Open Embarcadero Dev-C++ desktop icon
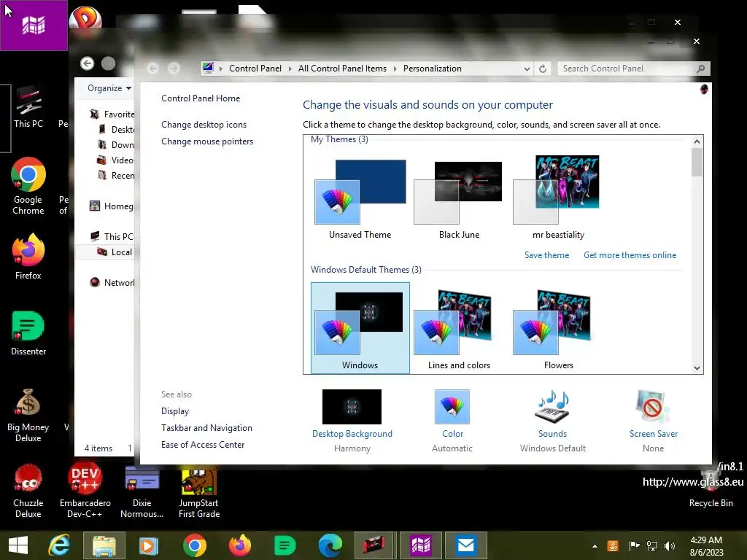 (85, 491)
